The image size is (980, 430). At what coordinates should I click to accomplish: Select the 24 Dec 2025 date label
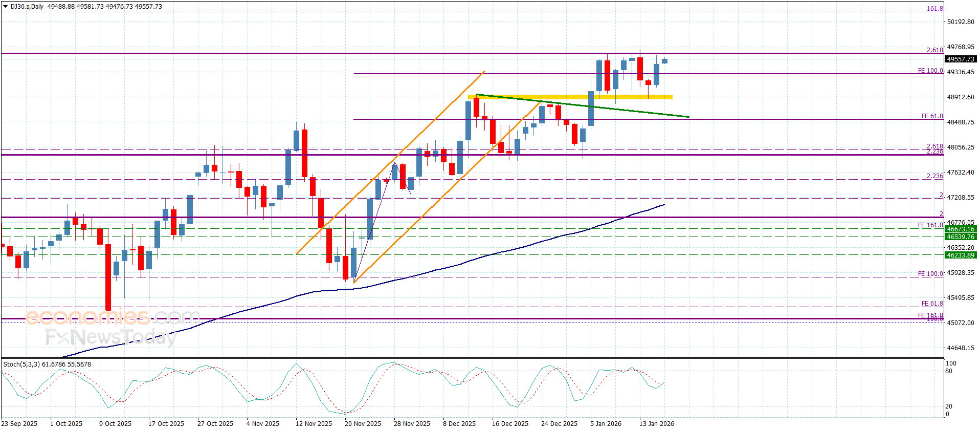559,423
